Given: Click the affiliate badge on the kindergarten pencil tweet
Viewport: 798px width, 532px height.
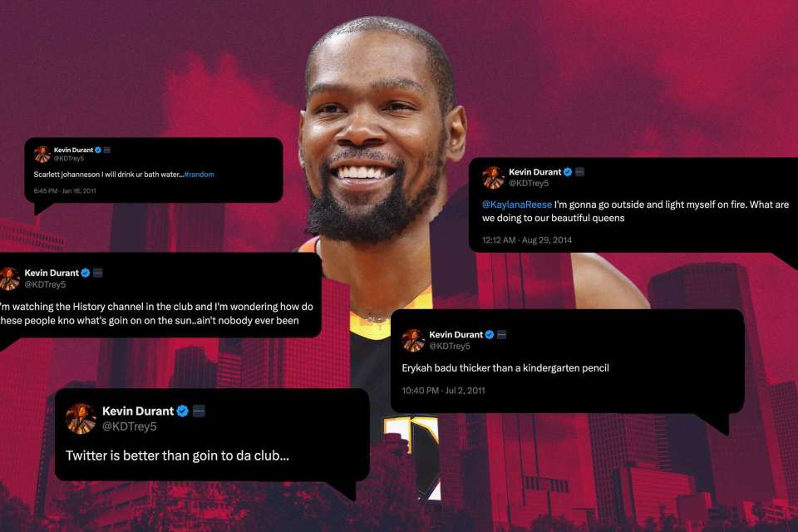Looking at the screenshot, I should (x=502, y=334).
